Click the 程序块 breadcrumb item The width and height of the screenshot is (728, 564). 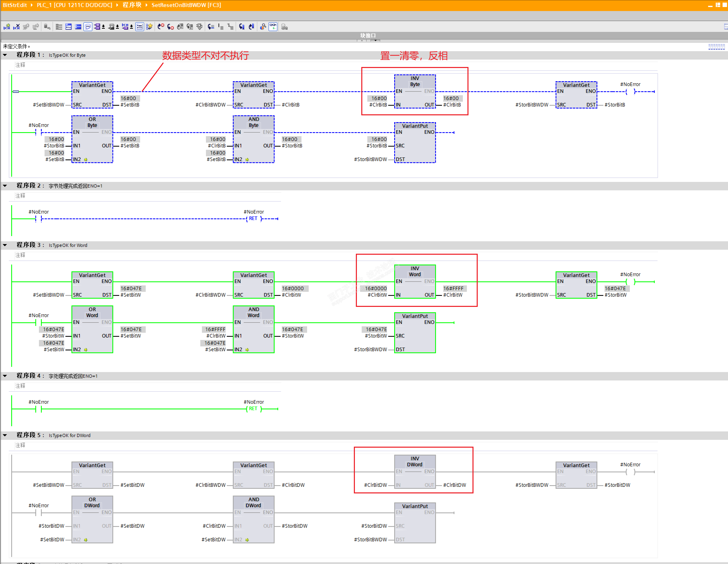click(x=132, y=5)
